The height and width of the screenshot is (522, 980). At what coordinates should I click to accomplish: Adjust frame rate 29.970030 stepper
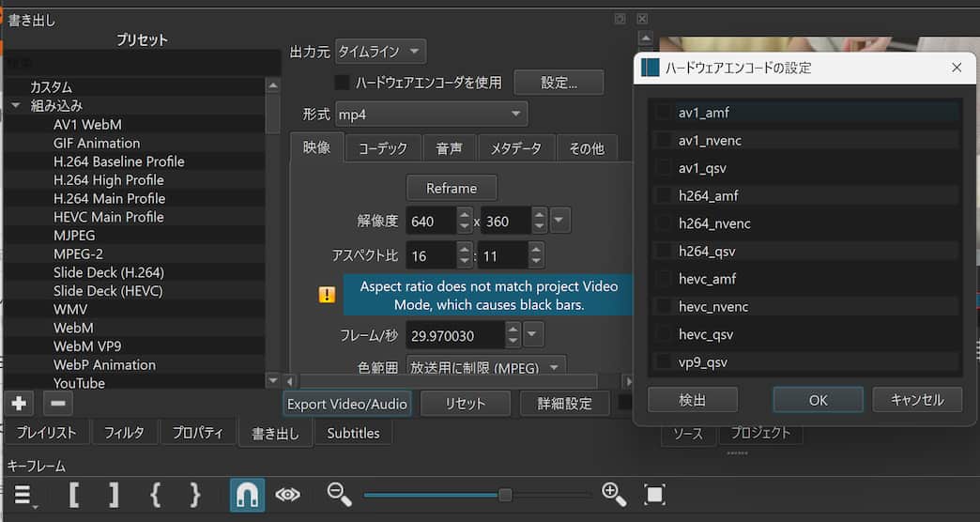click(513, 335)
